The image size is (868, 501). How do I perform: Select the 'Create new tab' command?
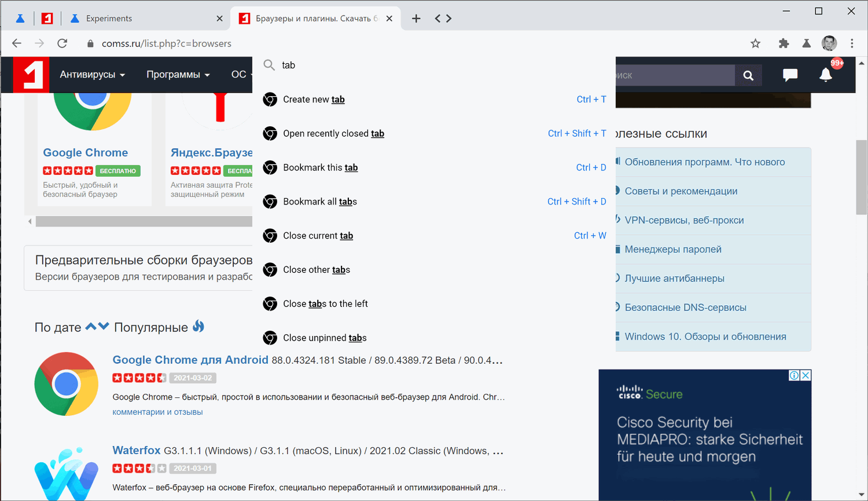(434, 100)
